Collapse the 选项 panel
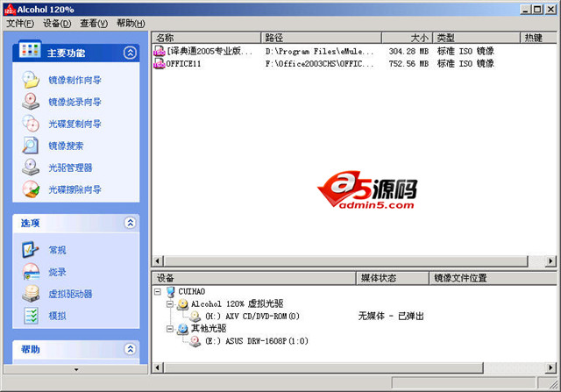Screen dimensions: 561x392 (130, 223)
